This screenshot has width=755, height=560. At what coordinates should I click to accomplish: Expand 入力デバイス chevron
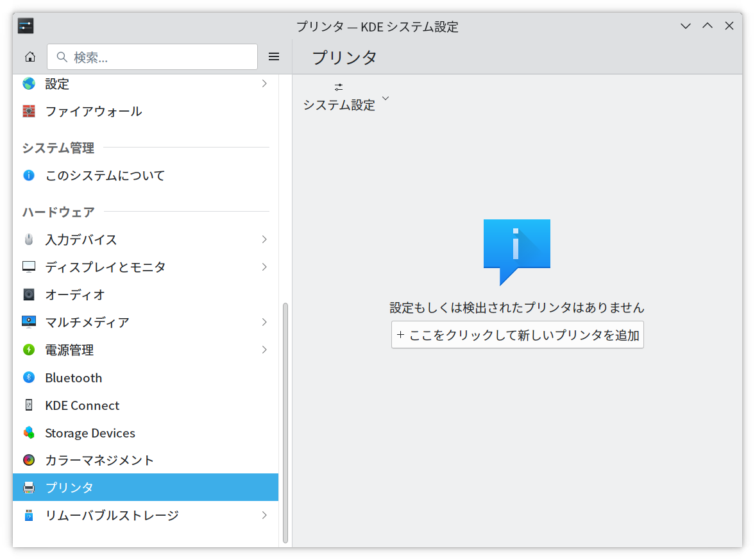tap(264, 239)
